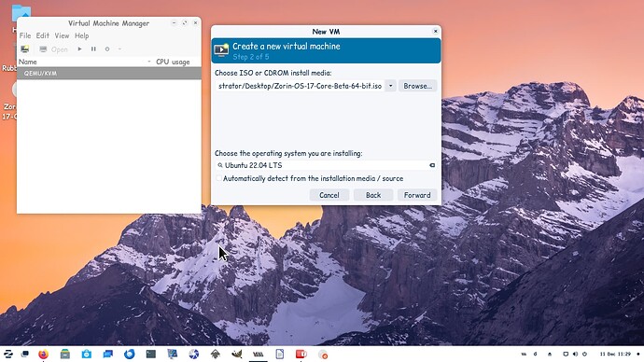Close the New VM dialog
644x362 pixels.
[x=435, y=31]
